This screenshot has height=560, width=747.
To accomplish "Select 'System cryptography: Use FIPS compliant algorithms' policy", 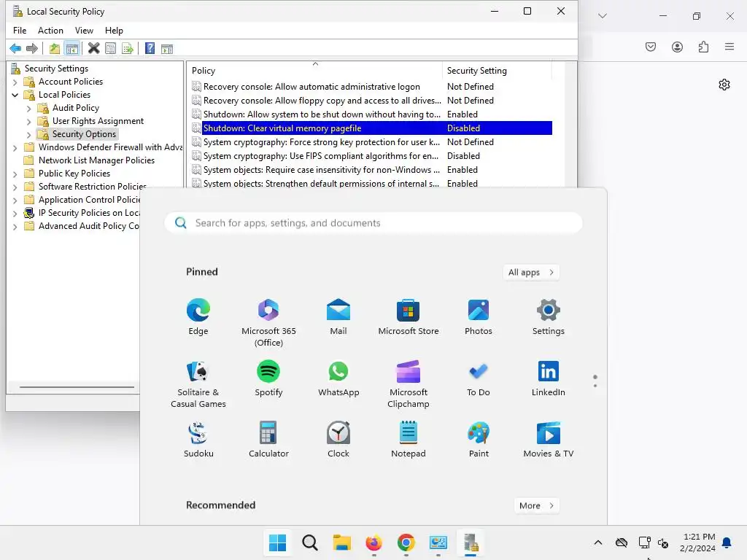I will tap(321, 156).
